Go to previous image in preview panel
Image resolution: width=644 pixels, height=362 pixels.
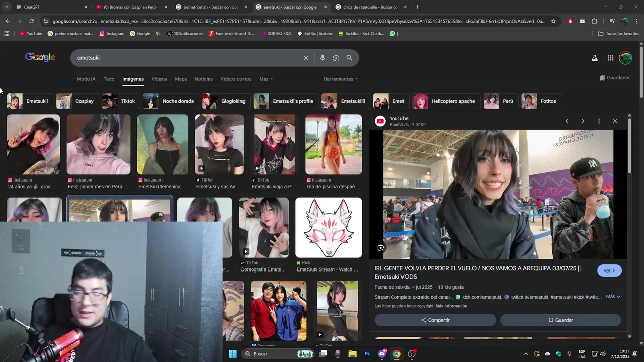[x=567, y=121]
